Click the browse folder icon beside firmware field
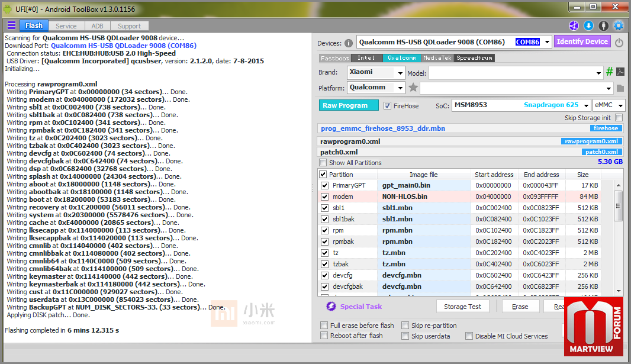The height and width of the screenshot is (364, 631). [620, 88]
